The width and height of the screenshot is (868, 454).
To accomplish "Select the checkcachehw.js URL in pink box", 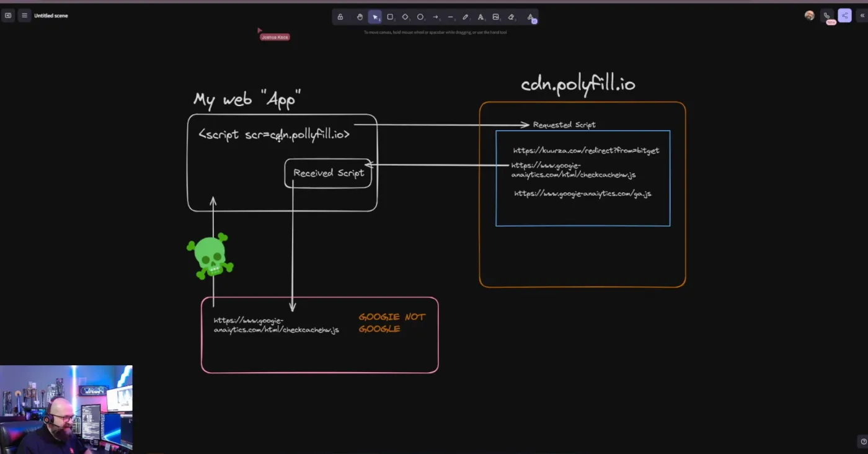I will click(277, 325).
